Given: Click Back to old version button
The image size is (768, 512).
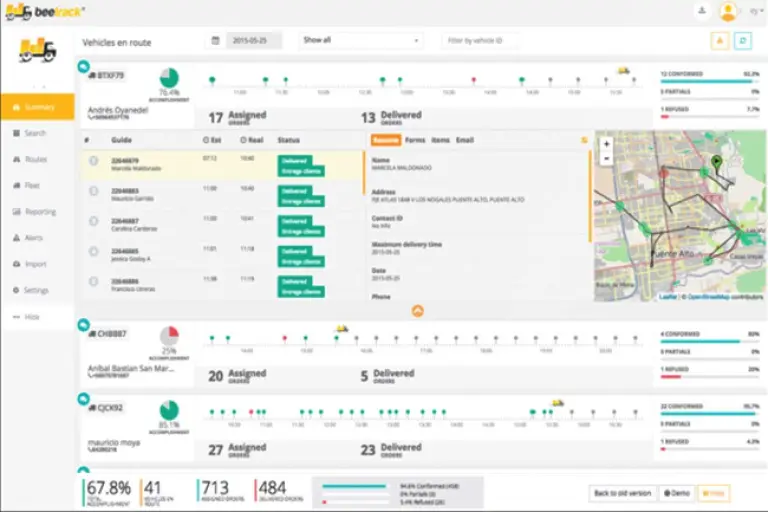Looking at the screenshot, I should (621, 494).
